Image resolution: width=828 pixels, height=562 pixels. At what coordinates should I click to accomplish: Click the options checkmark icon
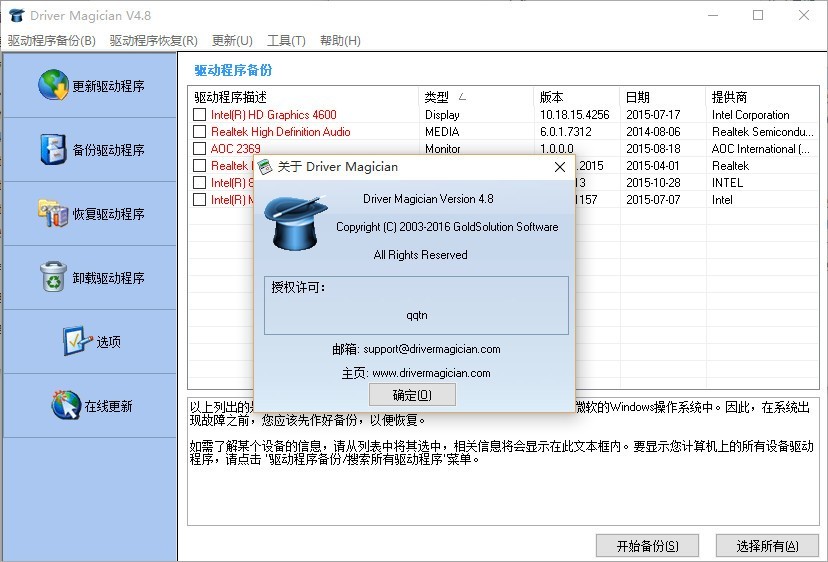(x=78, y=341)
